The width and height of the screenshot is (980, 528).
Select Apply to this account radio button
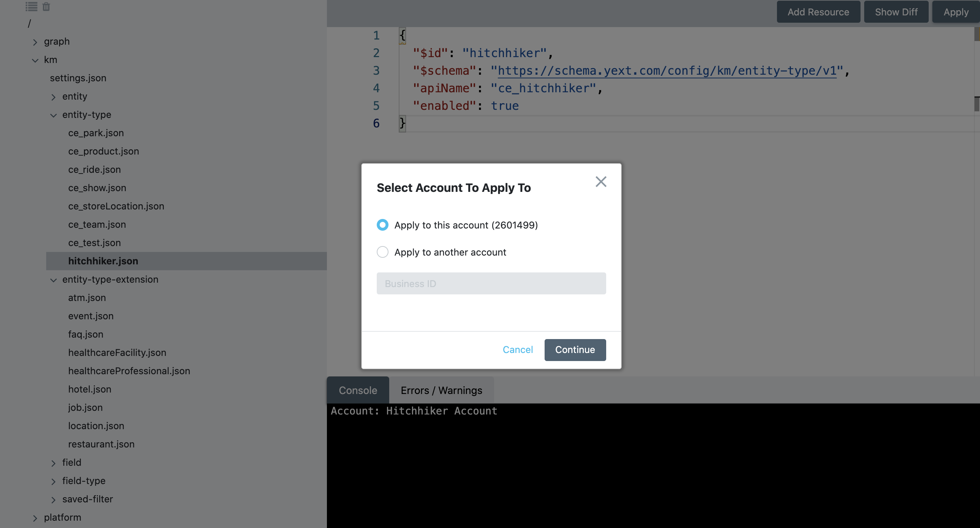tap(382, 225)
